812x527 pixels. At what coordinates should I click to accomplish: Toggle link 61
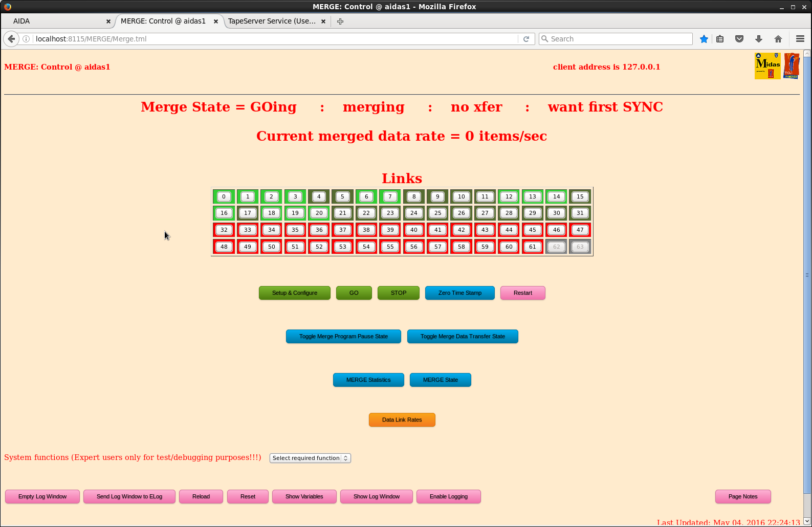pyautogui.click(x=533, y=247)
